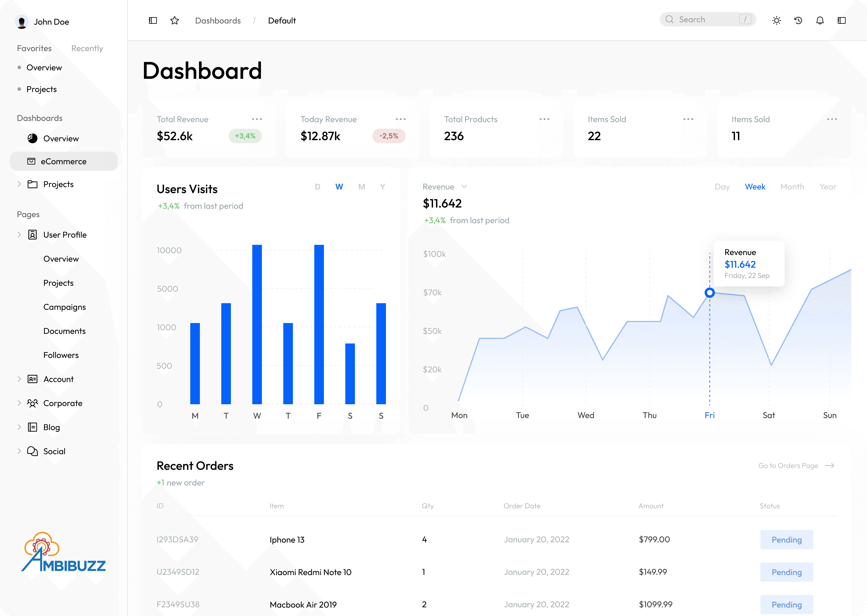This screenshot has height=616, width=867.
Task: Toggle the right sidebar panel icon
Action: click(842, 20)
